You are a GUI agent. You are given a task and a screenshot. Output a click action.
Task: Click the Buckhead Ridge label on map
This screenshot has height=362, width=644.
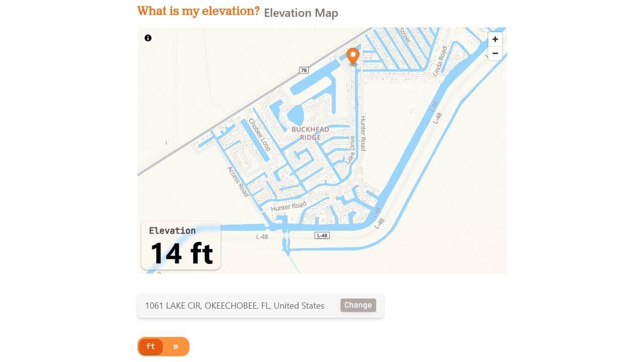(x=310, y=133)
